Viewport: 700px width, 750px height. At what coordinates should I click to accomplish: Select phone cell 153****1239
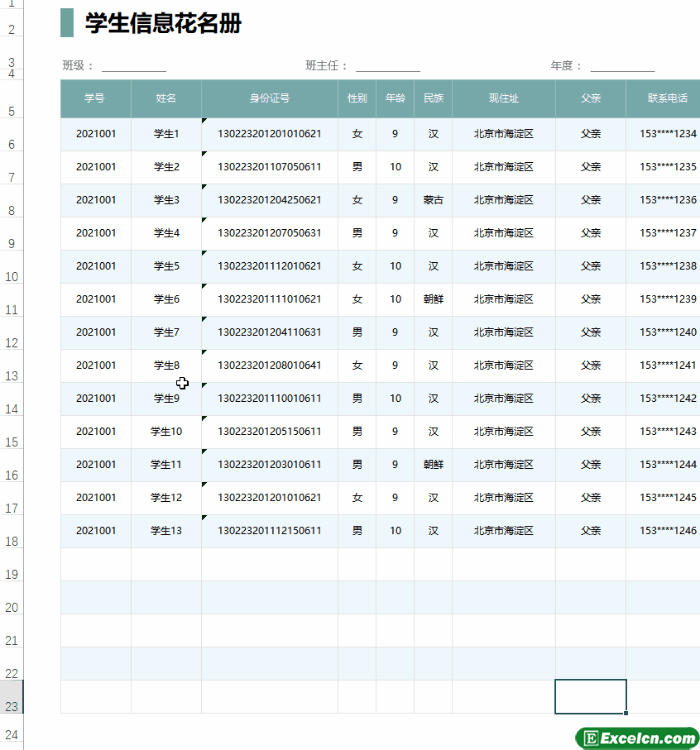tap(663, 299)
